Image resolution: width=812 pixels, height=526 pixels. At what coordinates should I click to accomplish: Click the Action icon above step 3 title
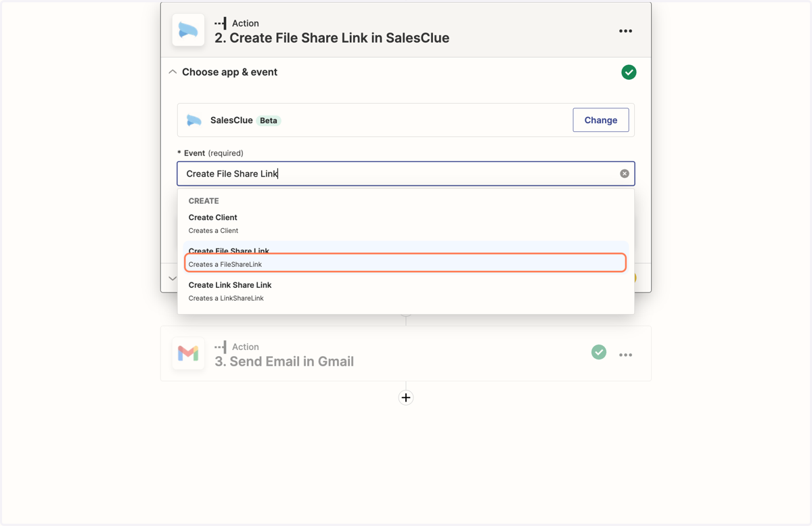221,347
